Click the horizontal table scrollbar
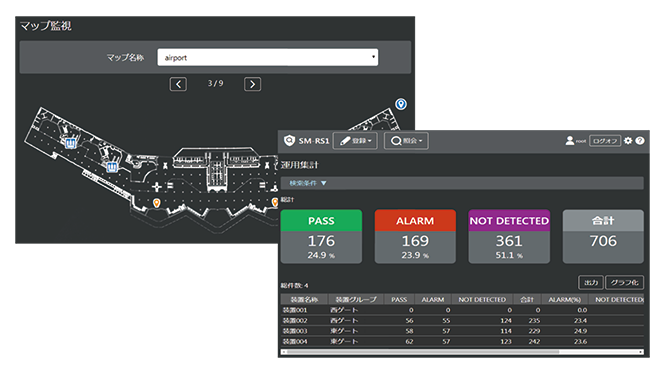Viewport: 665px width, 374px height. point(462,352)
